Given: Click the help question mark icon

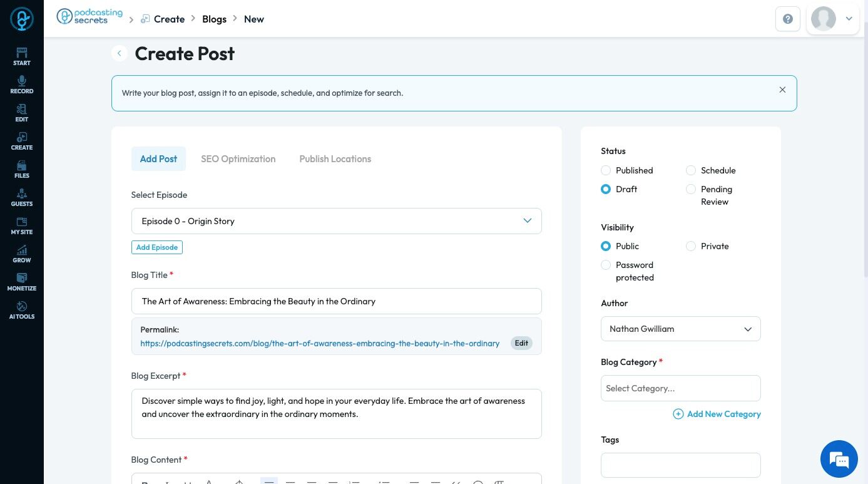Looking at the screenshot, I should click(787, 19).
